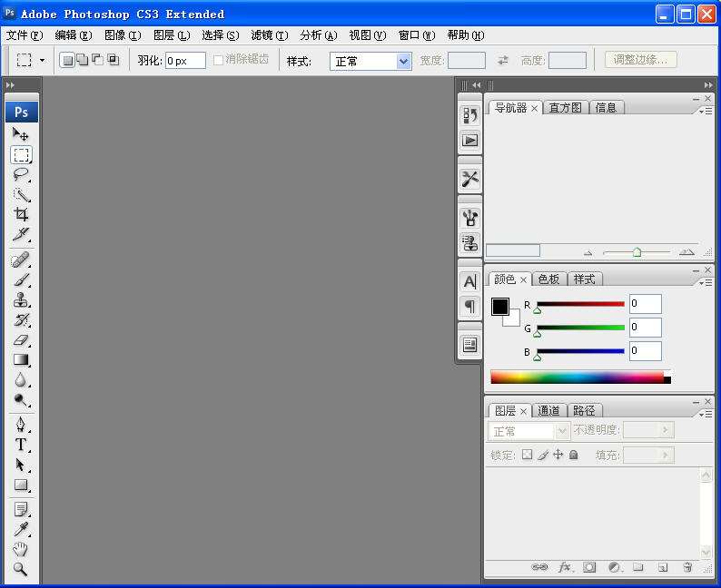Screen dimensions: 721x588
Task: Select the Notes tool
Action: coord(21,509)
